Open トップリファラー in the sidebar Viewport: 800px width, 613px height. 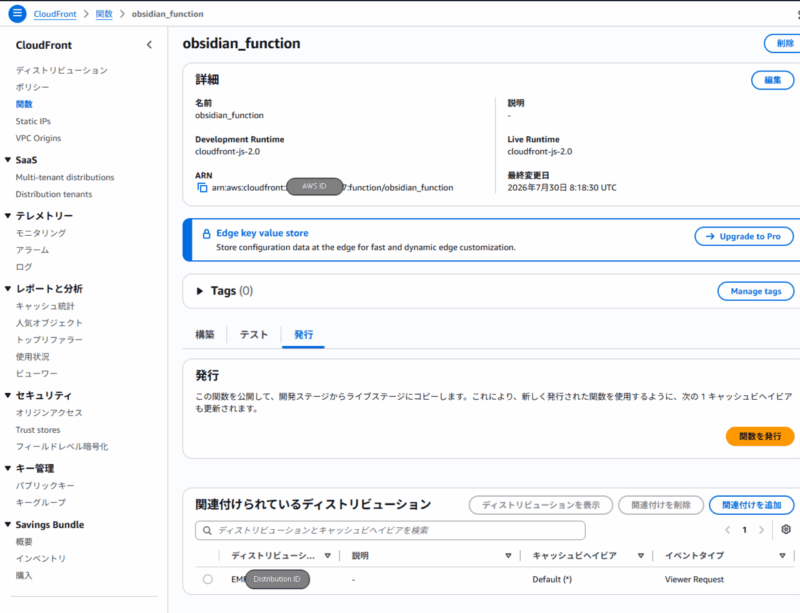pos(49,340)
